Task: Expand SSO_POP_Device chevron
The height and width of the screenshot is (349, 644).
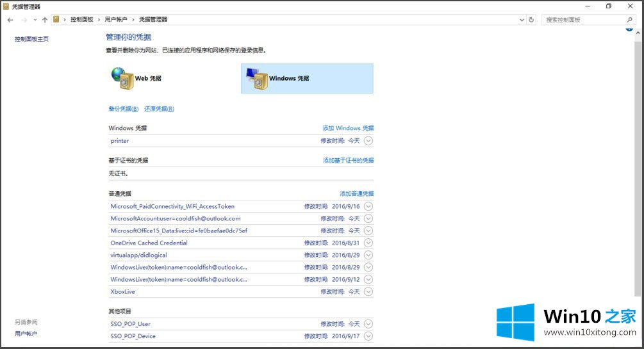Action: (x=368, y=336)
